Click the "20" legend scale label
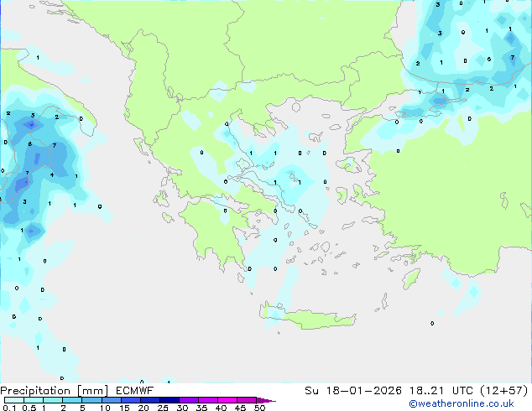 coord(143,408)
